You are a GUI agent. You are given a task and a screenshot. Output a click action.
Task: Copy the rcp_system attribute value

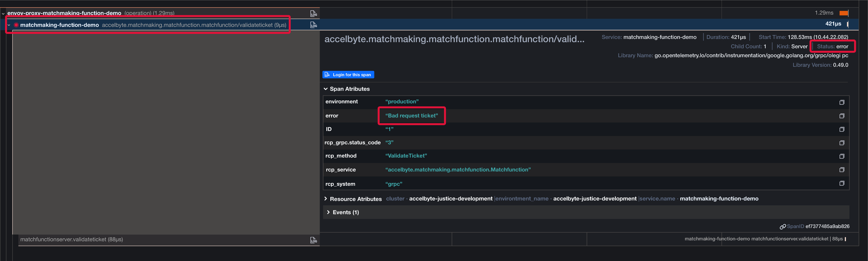pos(841,183)
